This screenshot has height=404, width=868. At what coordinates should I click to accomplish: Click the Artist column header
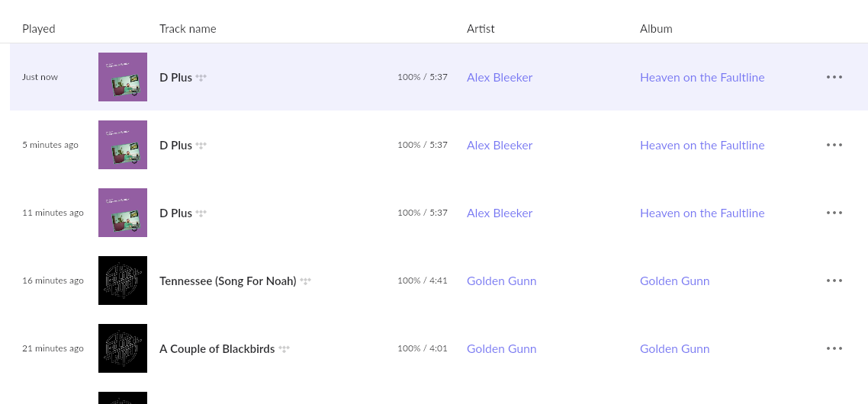[x=481, y=29]
